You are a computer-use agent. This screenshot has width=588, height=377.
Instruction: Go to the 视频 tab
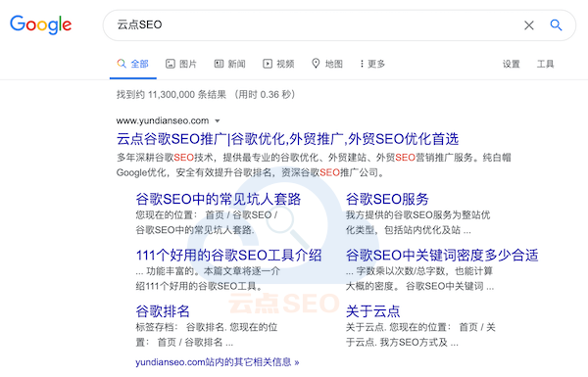(x=278, y=64)
